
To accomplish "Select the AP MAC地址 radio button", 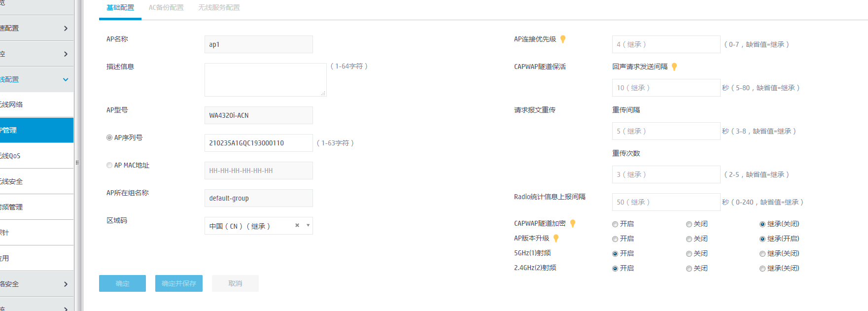I will coord(109,166).
